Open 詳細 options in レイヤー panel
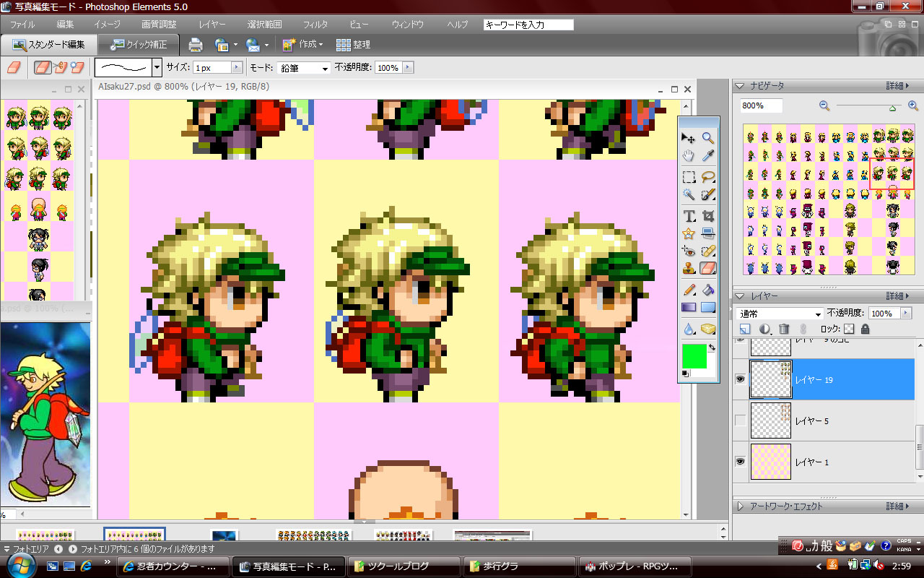Screen dimensions: 924x578 (x=897, y=296)
